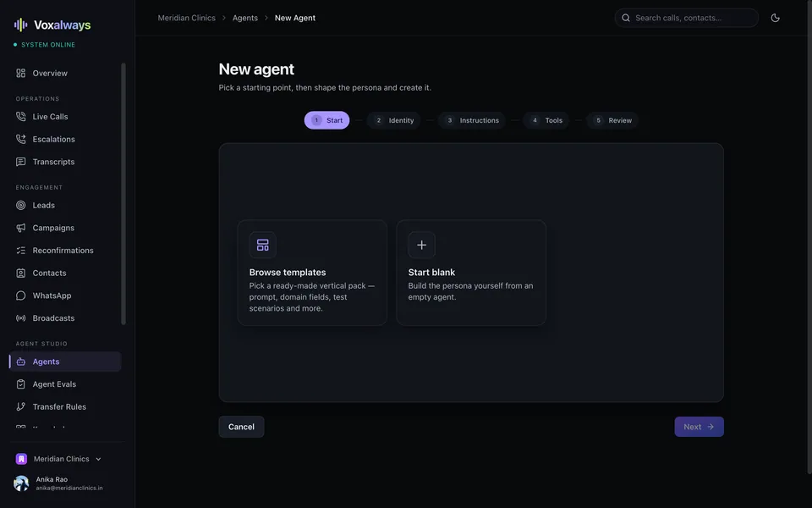Open Broadcasts from the sidebar
The image size is (812, 508).
[53, 317]
